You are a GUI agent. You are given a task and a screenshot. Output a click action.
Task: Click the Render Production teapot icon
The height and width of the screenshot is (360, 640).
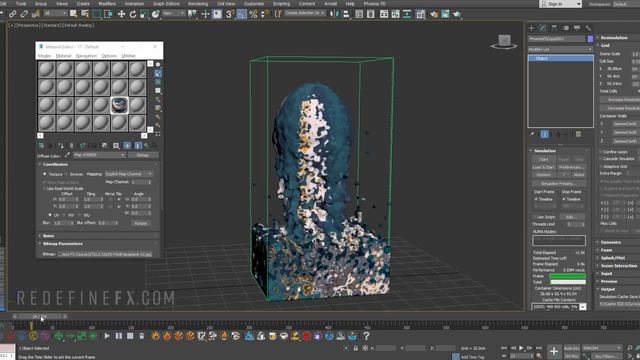click(x=457, y=14)
